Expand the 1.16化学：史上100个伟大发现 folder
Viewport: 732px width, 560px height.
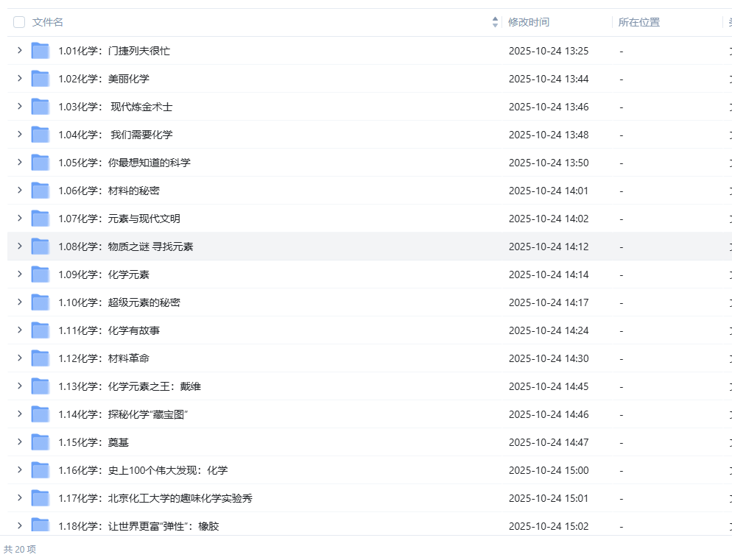pos(20,470)
